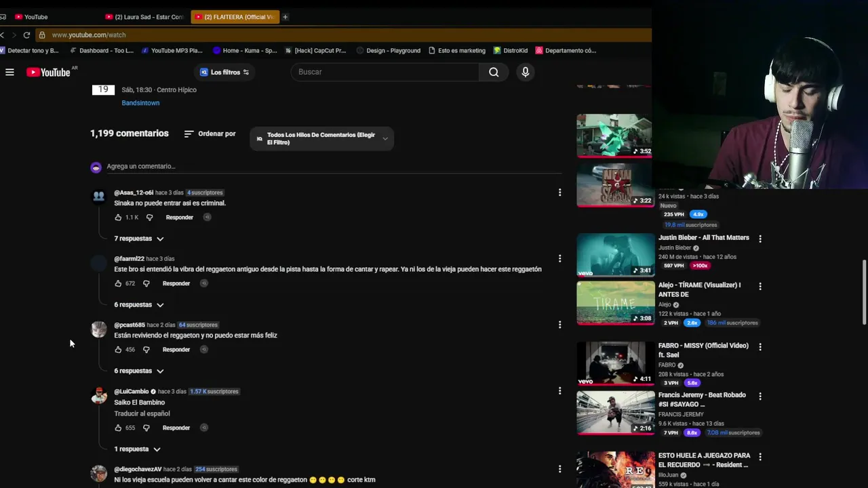Expand 6 respuestas under @faarml22 comment
Viewport: 868px width, 488px height.
click(x=139, y=304)
